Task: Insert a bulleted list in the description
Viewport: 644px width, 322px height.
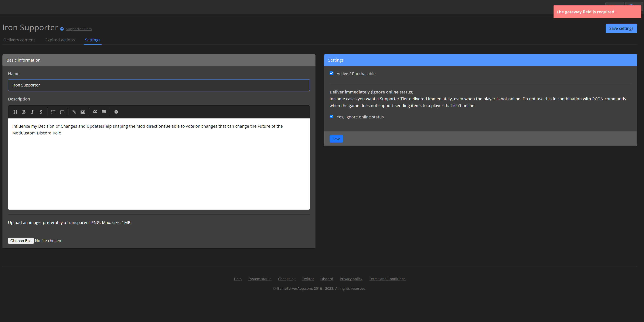Action: (x=53, y=112)
